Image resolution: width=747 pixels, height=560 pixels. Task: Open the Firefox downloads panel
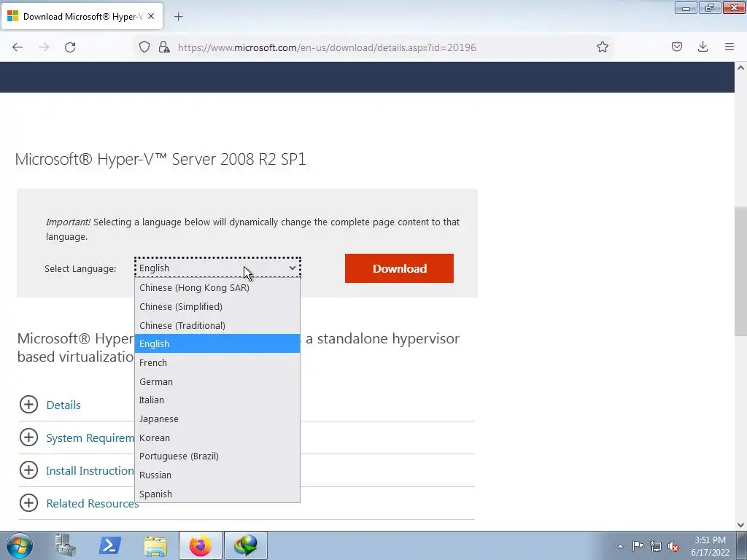tap(703, 47)
